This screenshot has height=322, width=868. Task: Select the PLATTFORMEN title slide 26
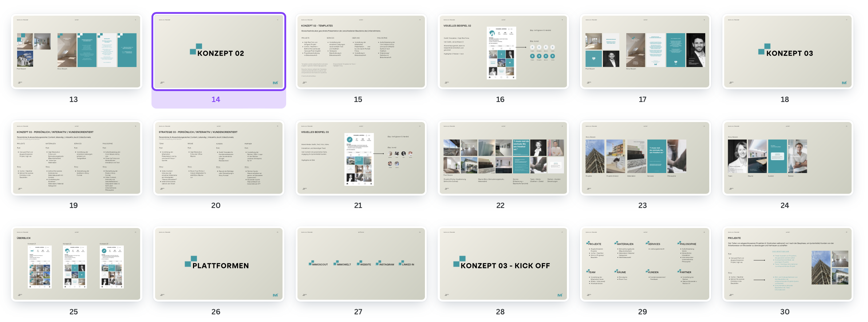click(219, 264)
